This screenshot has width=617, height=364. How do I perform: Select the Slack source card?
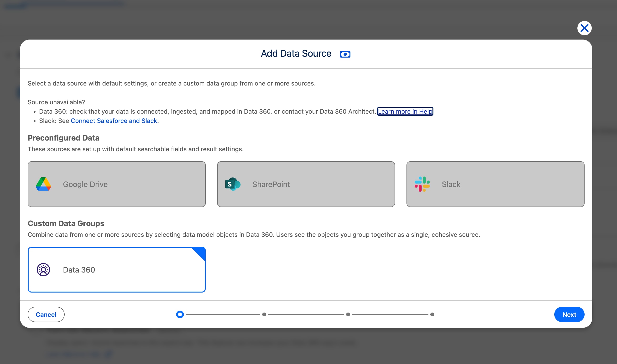[x=495, y=184]
